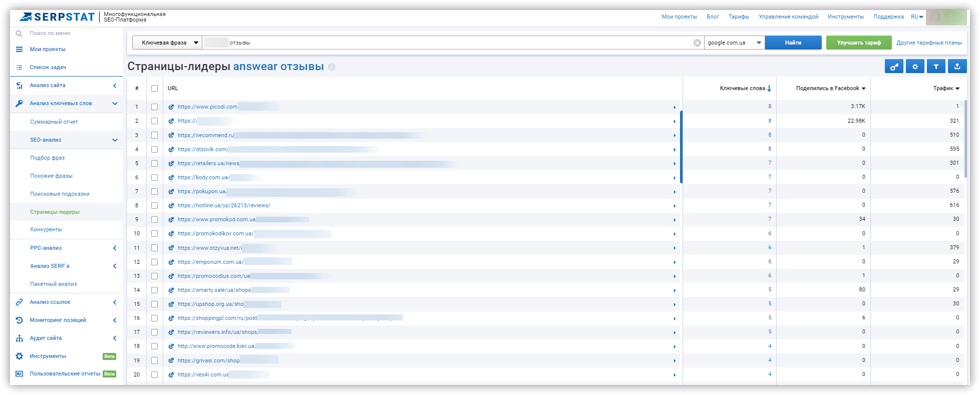Check the box for row 1 picodi.com

154,107
